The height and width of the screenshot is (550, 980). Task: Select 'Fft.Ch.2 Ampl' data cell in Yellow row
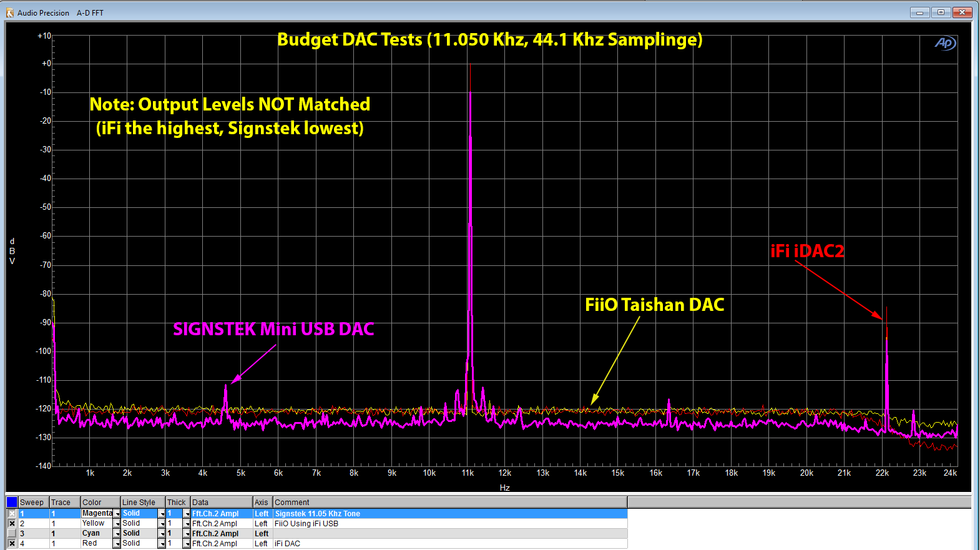tap(222, 524)
